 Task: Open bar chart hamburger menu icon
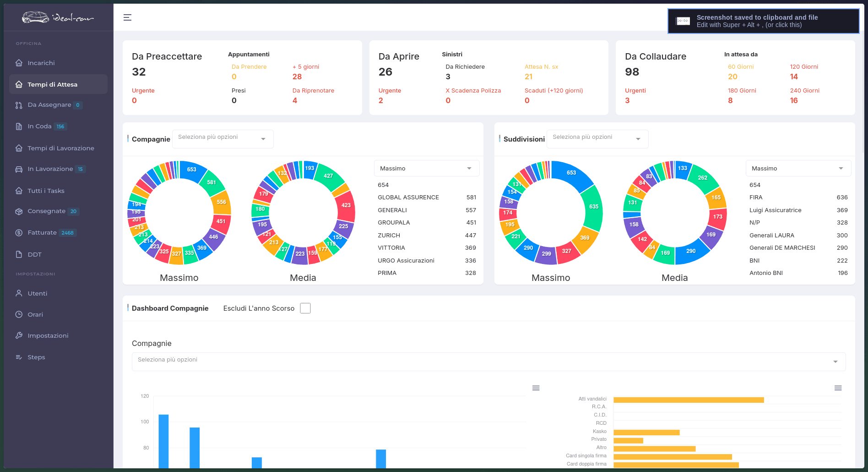point(536,388)
